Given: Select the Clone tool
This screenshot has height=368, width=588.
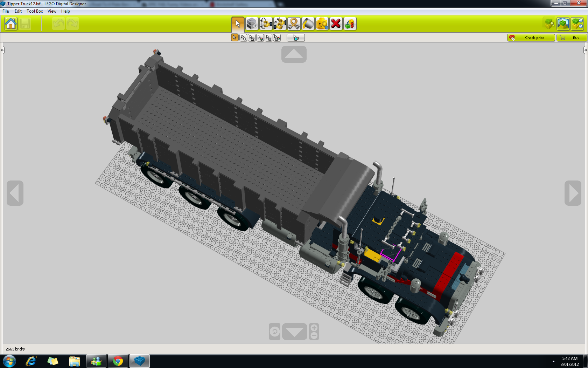Looking at the screenshot, I should coord(252,24).
